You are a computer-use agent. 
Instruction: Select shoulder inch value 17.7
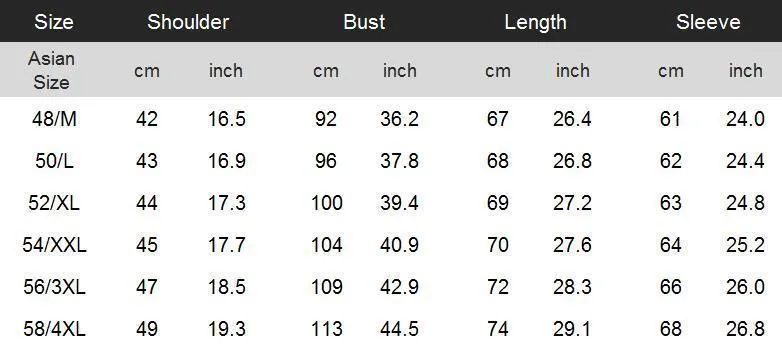(226, 245)
